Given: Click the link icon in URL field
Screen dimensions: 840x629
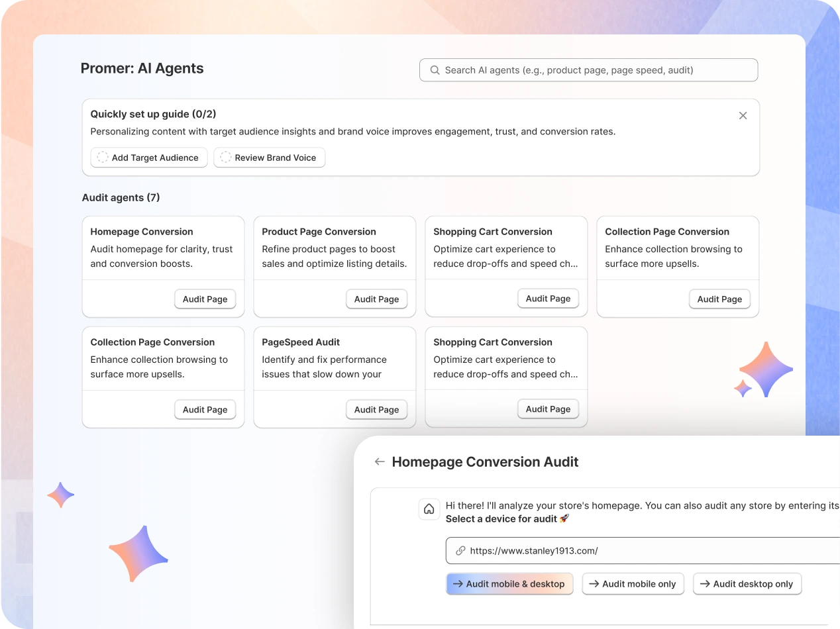Looking at the screenshot, I should click(x=460, y=551).
